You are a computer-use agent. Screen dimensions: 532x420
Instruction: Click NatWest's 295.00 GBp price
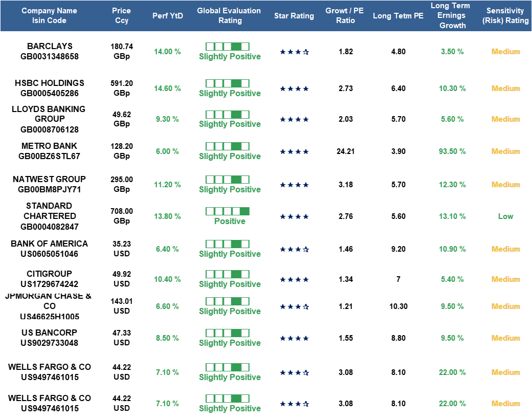(x=122, y=184)
